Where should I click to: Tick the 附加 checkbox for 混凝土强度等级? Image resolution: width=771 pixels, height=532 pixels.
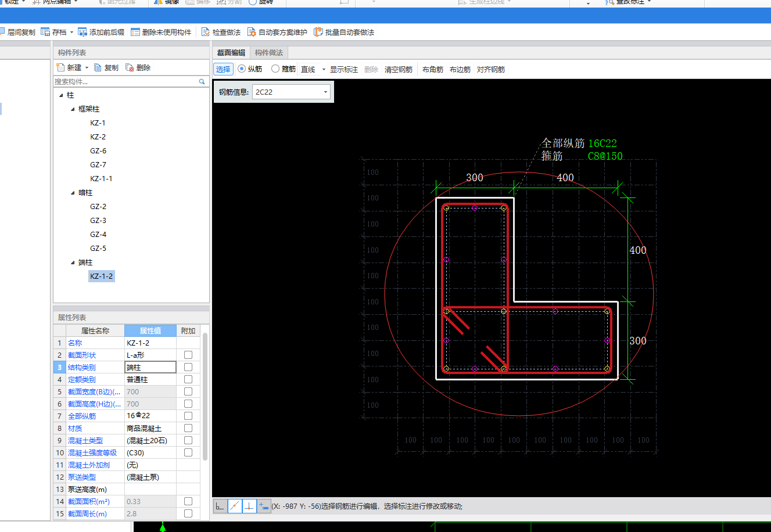pyautogui.click(x=188, y=452)
